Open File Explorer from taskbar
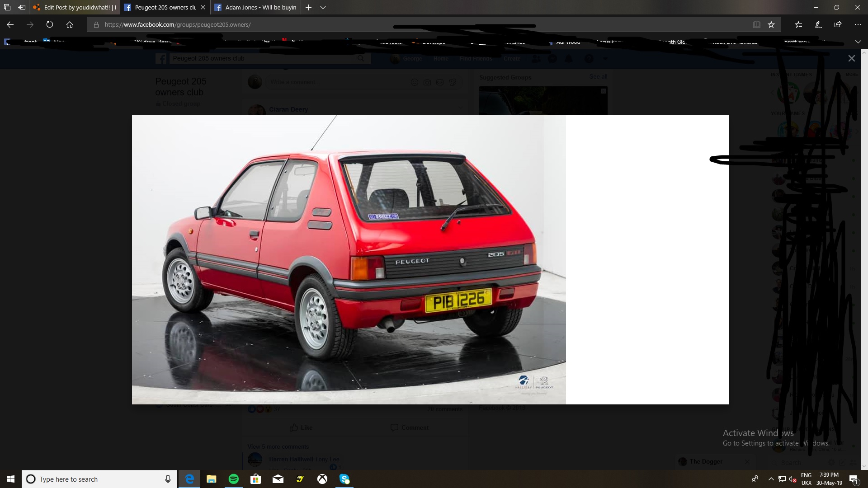 click(x=212, y=479)
